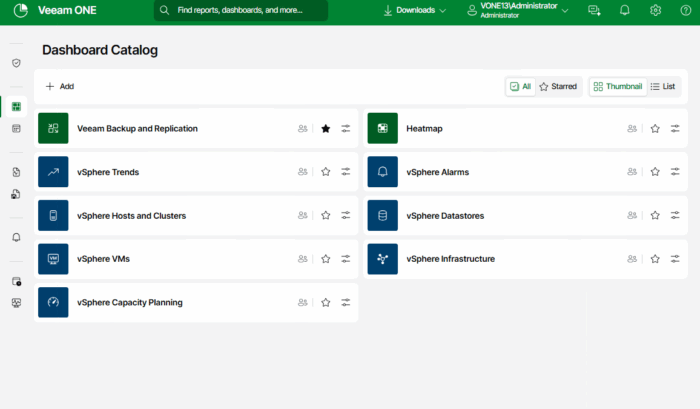
Task: Open settings sliders for vSphere Infrastructure
Action: [675, 259]
